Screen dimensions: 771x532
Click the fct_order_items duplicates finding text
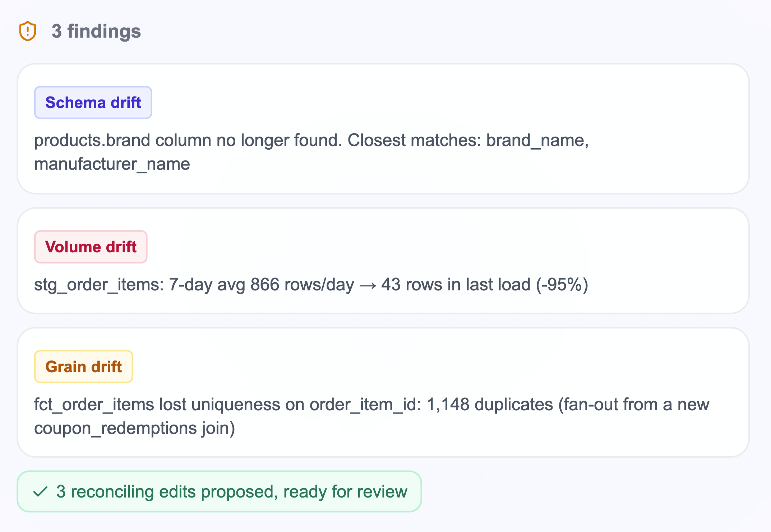(372, 416)
